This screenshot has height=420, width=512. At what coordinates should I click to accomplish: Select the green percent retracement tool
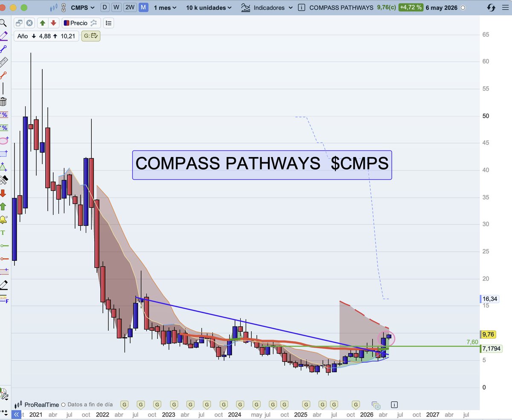(4, 128)
